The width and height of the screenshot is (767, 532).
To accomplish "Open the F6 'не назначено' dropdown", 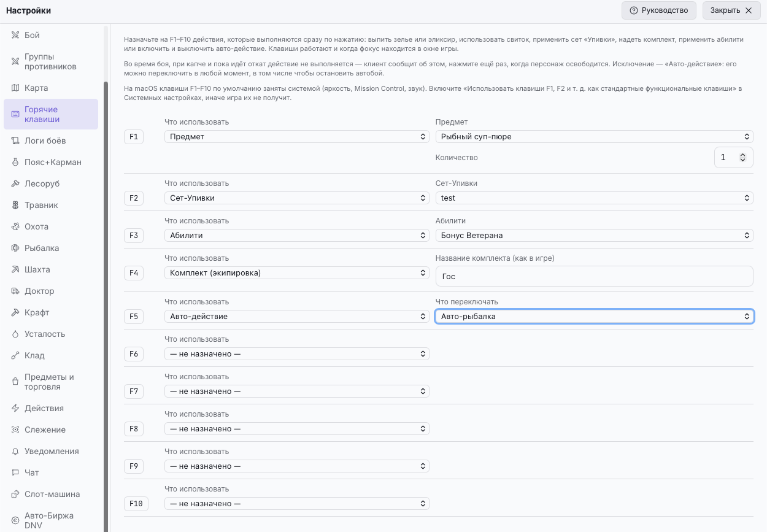I will point(297,353).
